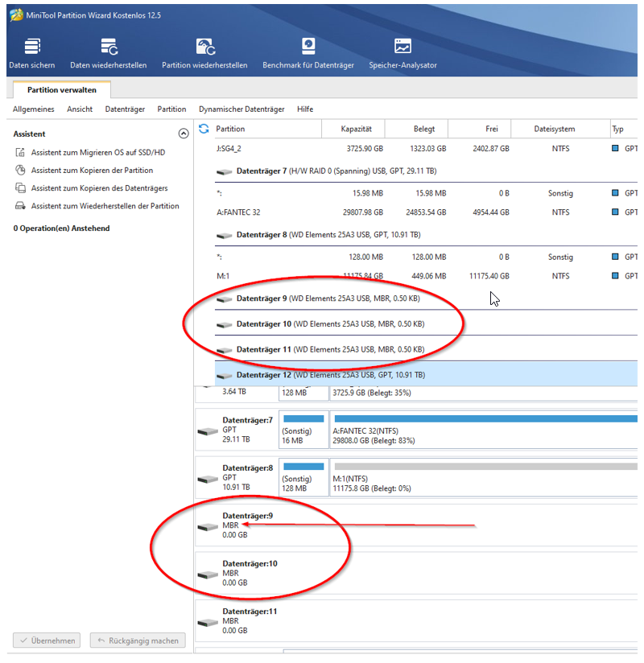Start Assistent zum Kopieren des Datenträgers
This screenshot has width=644, height=663.
(x=100, y=187)
